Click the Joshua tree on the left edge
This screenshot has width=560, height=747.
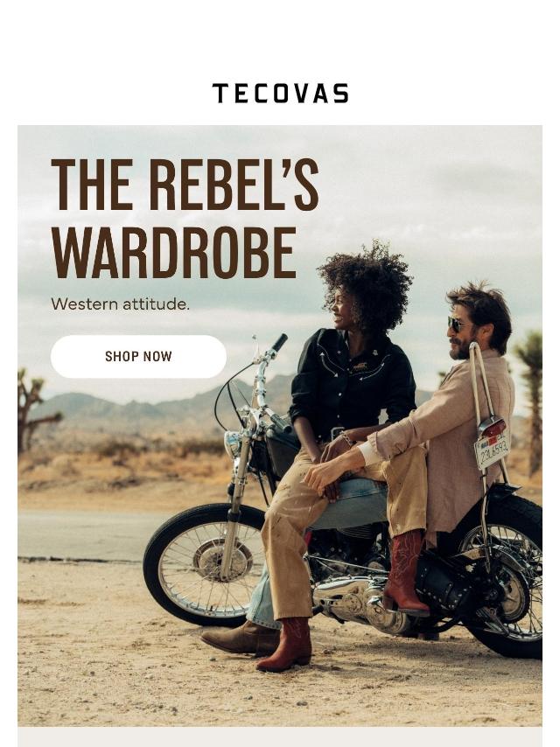(x=34, y=409)
